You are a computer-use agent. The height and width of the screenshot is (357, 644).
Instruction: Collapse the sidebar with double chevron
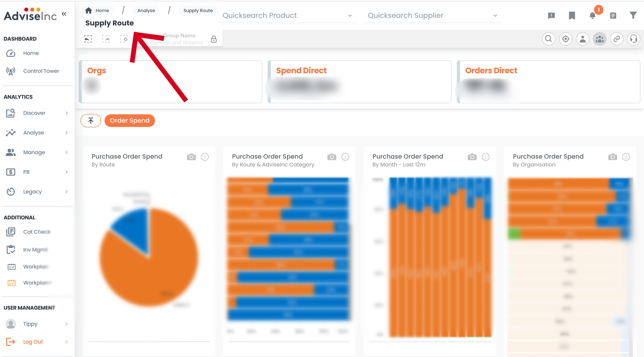[x=64, y=14]
